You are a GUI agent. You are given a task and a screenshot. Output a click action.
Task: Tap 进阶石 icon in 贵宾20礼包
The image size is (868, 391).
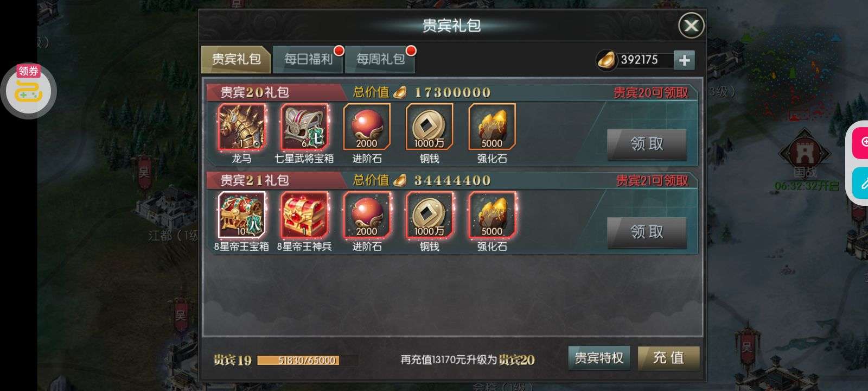coord(367,127)
